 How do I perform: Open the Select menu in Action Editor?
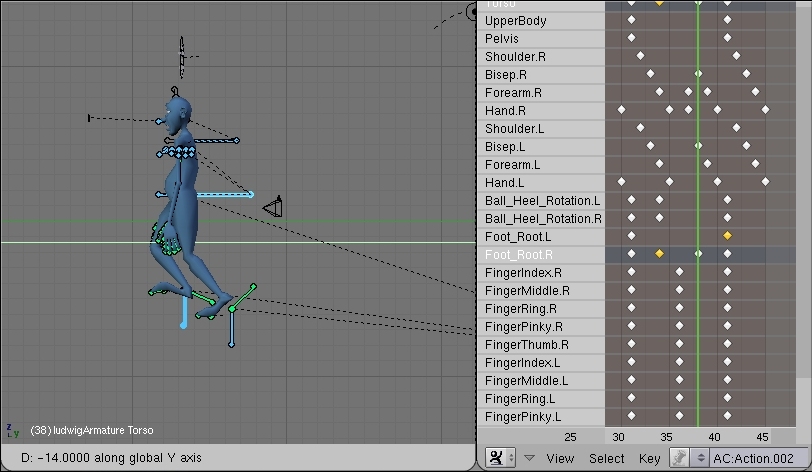coord(606,459)
